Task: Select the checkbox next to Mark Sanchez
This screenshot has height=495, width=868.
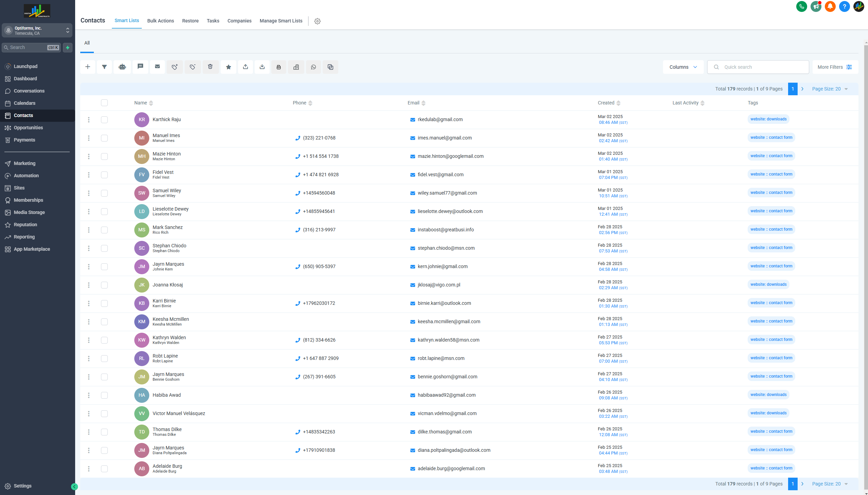Action: click(x=104, y=230)
